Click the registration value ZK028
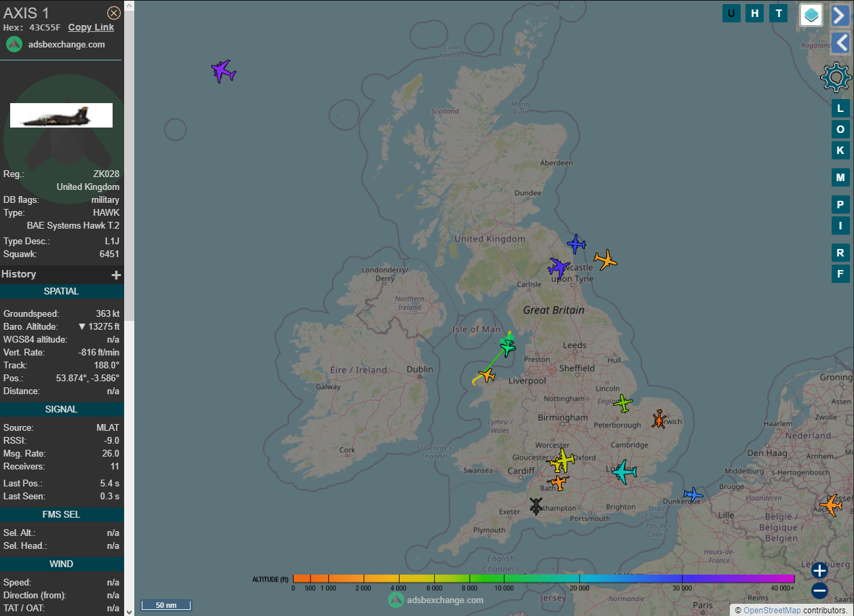Image resolution: width=854 pixels, height=616 pixels. pos(106,174)
